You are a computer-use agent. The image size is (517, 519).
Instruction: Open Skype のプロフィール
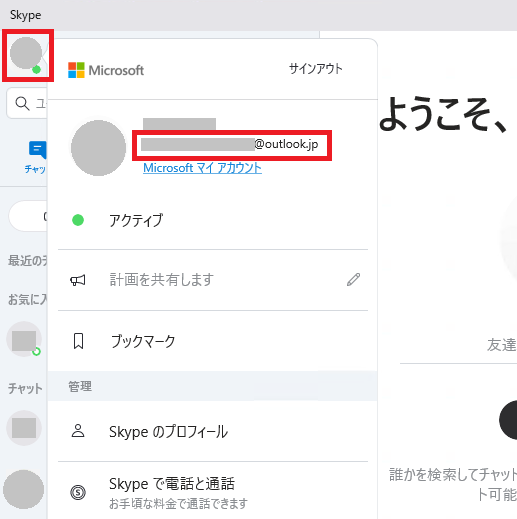point(213,432)
